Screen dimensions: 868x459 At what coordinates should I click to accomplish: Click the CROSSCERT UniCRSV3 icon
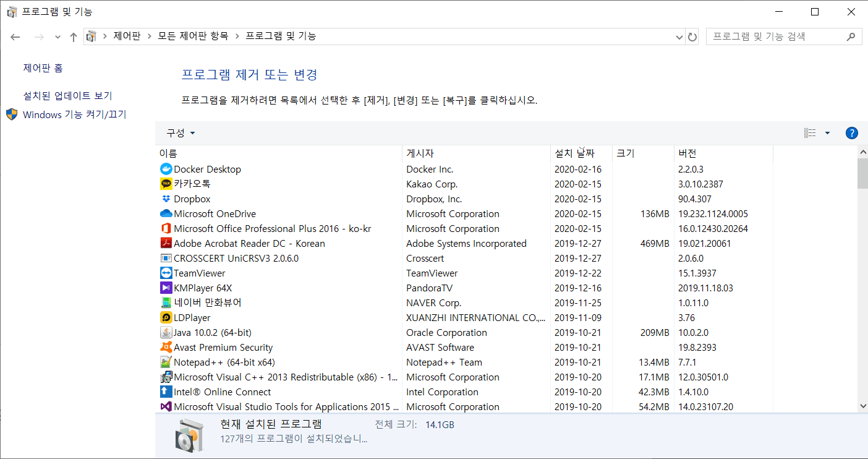point(166,258)
